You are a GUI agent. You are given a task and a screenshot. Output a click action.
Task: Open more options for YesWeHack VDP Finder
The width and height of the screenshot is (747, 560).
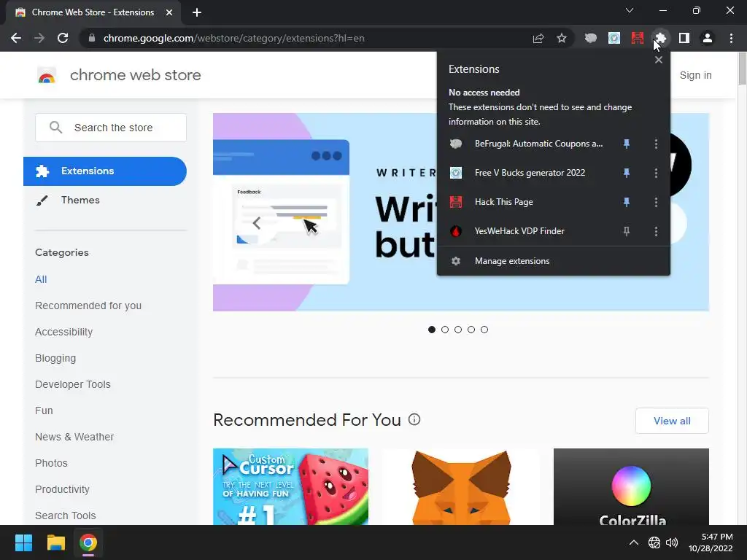[x=656, y=231]
